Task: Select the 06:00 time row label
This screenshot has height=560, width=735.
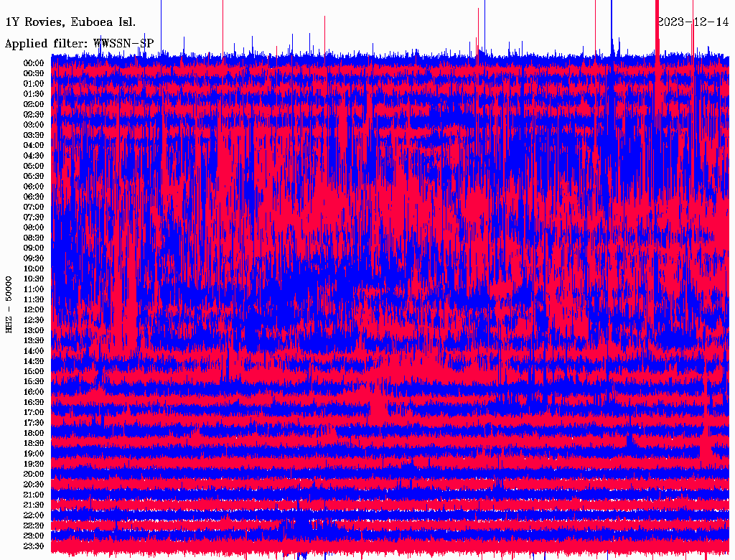Action: pos(34,187)
